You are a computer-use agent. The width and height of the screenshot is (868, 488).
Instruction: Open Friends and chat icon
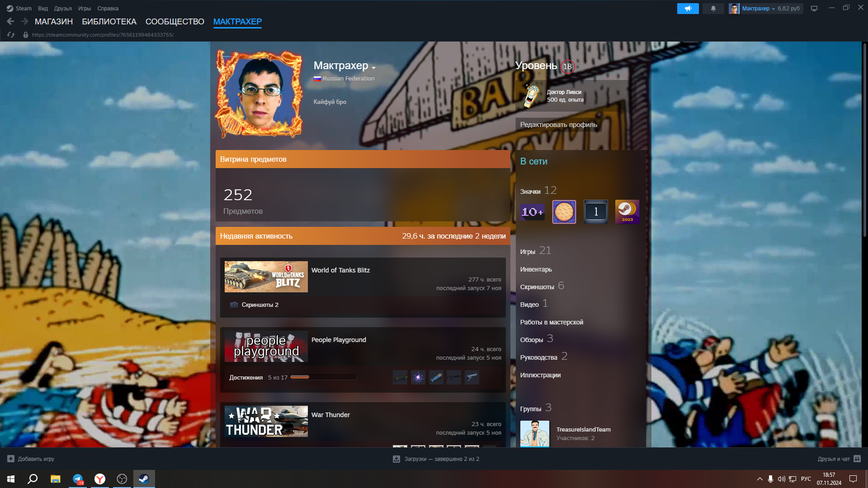tap(857, 459)
